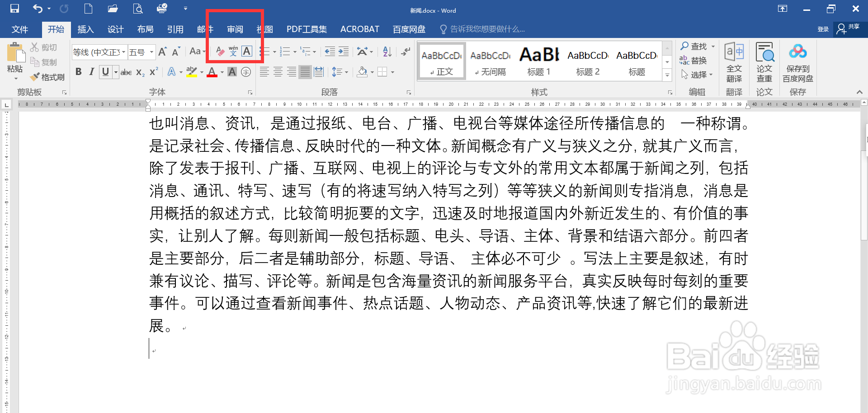Click the 登录 link
The height and width of the screenshot is (413, 868).
(x=823, y=29)
